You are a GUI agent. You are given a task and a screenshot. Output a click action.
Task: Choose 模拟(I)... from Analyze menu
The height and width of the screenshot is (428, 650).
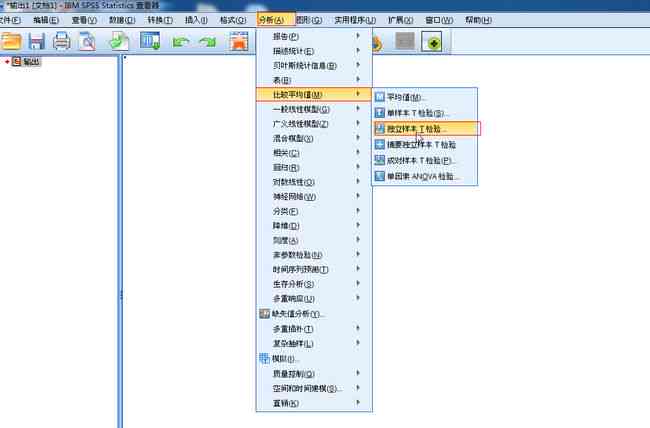pos(314,359)
